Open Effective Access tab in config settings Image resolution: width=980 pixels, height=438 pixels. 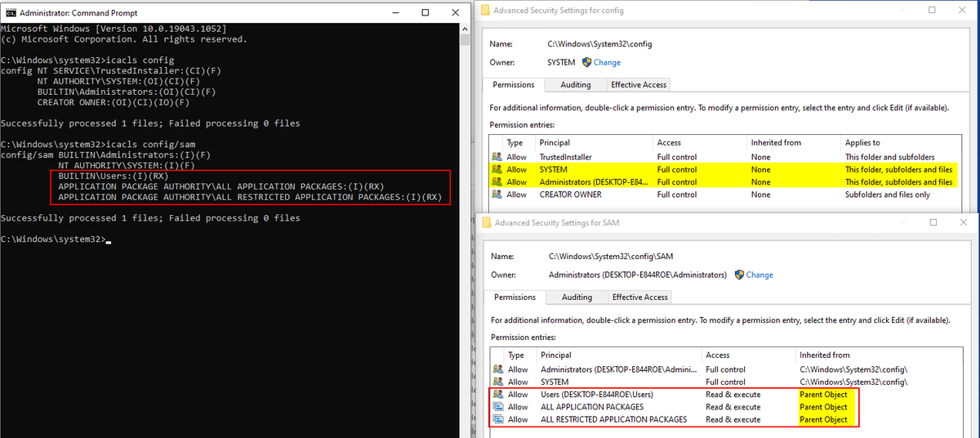point(639,85)
